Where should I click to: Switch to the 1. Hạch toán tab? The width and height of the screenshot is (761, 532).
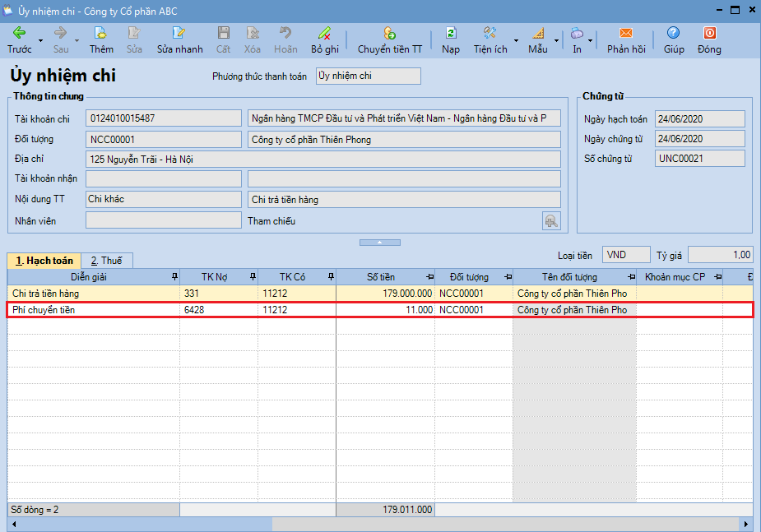tap(44, 261)
